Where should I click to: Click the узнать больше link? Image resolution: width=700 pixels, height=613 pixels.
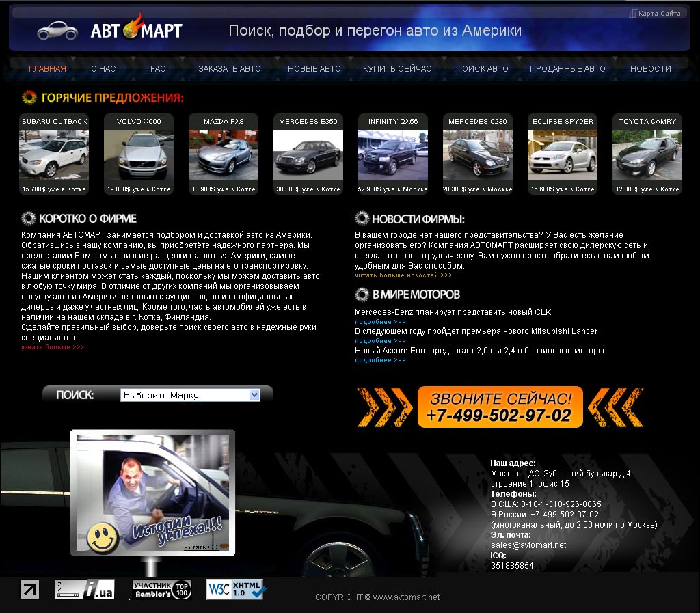pos(49,346)
